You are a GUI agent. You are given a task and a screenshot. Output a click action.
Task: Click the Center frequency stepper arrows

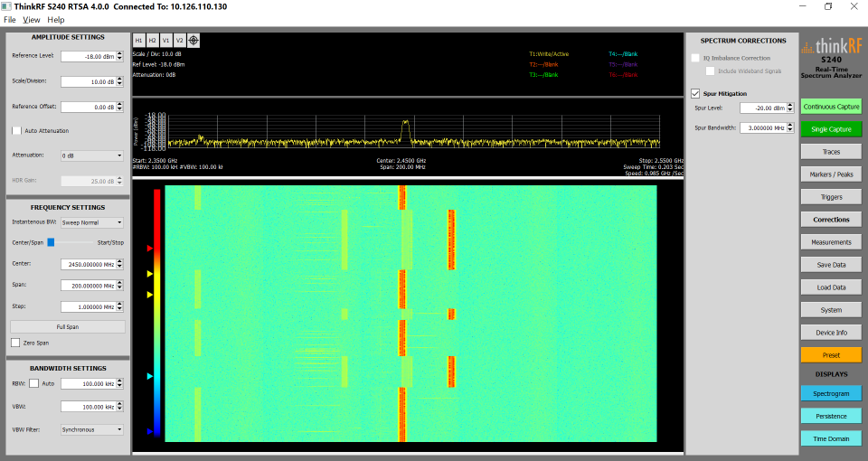pos(119,265)
